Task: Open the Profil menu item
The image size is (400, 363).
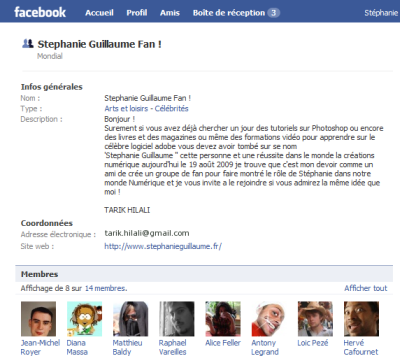Action: [137, 13]
